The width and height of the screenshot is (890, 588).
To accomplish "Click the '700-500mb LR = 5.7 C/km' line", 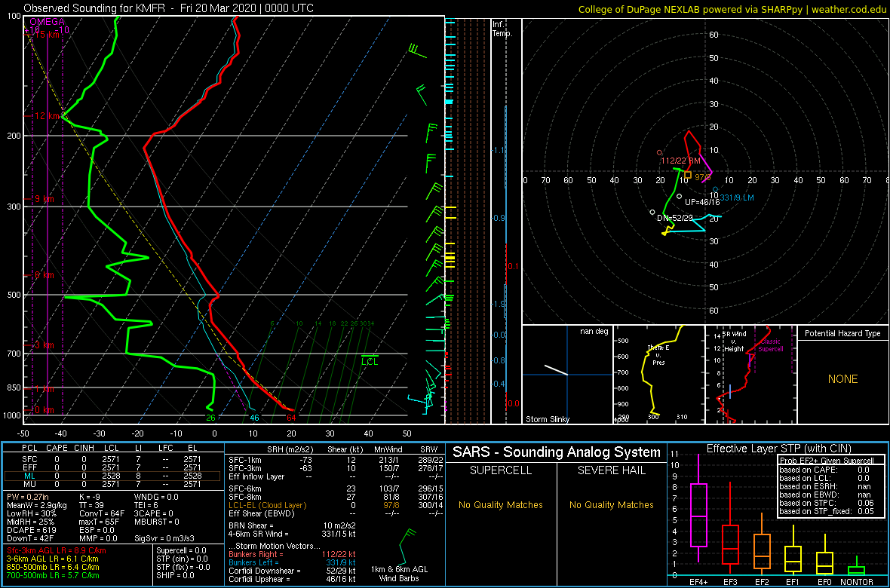I will [x=54, y=576].
